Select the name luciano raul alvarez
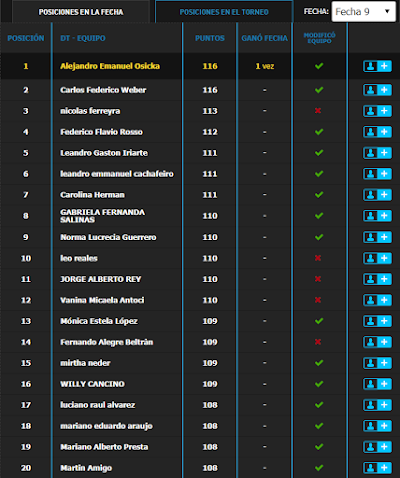This screenshot has width=400, height=478. 97,405
